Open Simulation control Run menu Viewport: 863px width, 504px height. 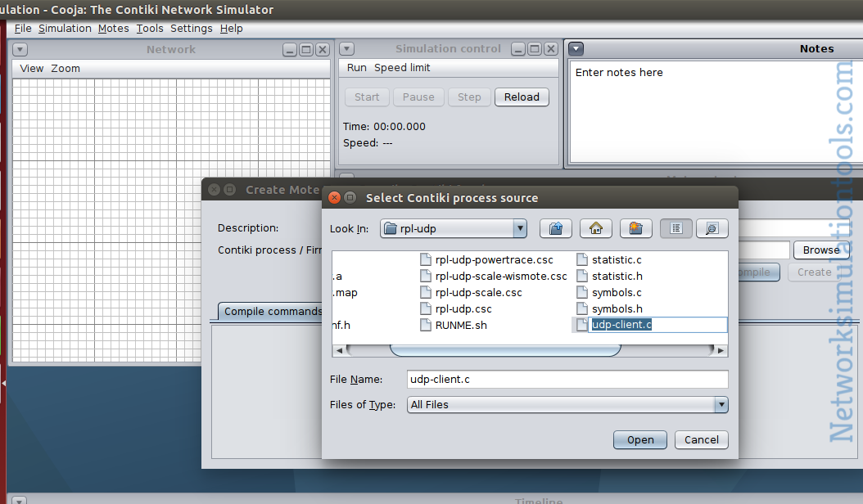[357, 67]
